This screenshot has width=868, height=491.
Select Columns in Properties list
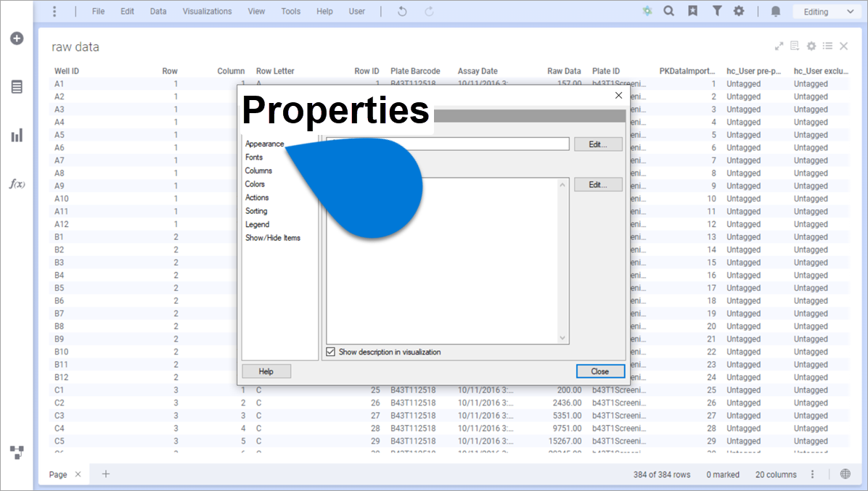point(258,170)
